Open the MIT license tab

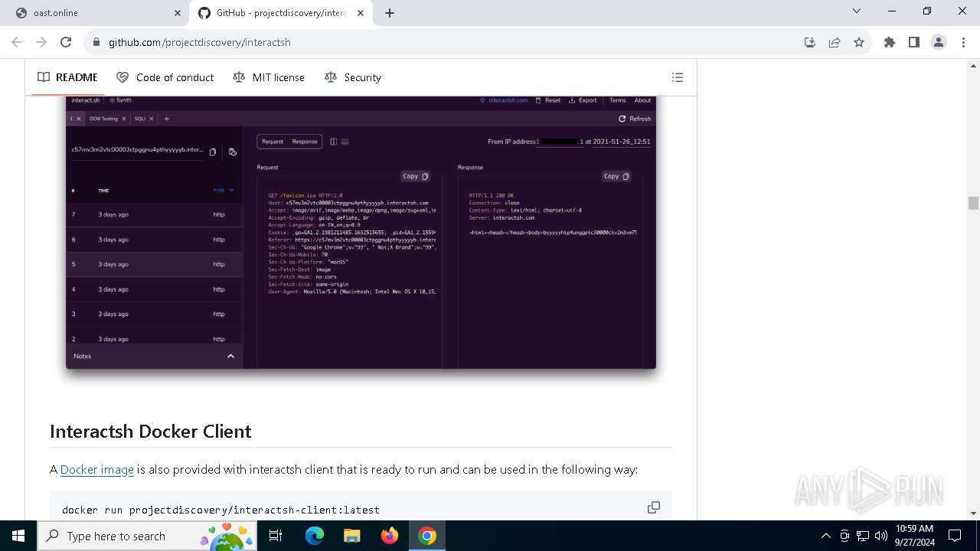[x=269, y=77]
